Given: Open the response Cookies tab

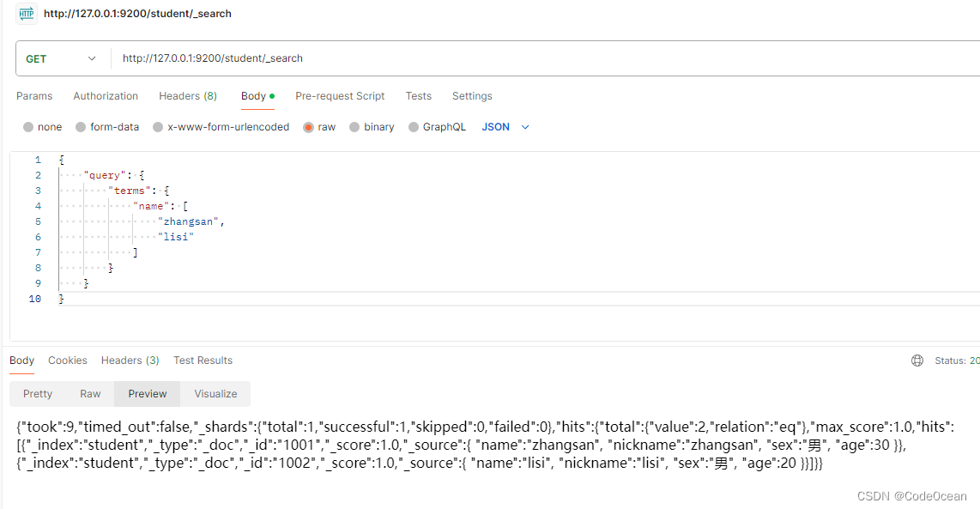Looking at the screenshot, I should [68, 361].
